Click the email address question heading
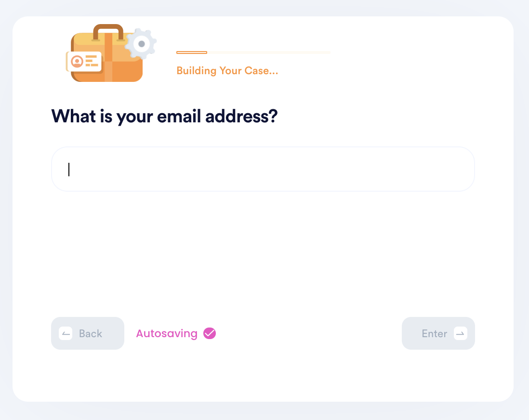The height and width of the screenshot is (420, 529). (164, 117)
